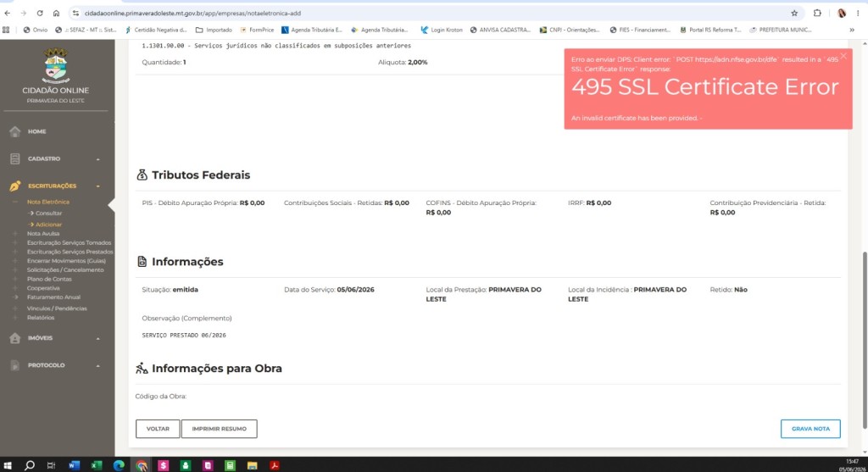The width and height of the screenshot is (868, 472).
Task: Open the ANVISA CADASTRA bookmark
Action: (500, 30)
